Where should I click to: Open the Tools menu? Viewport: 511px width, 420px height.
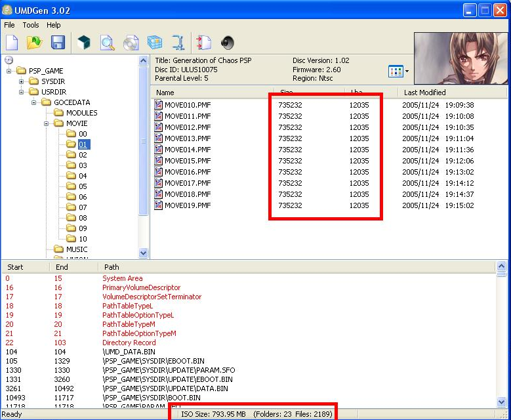[31, 25]
